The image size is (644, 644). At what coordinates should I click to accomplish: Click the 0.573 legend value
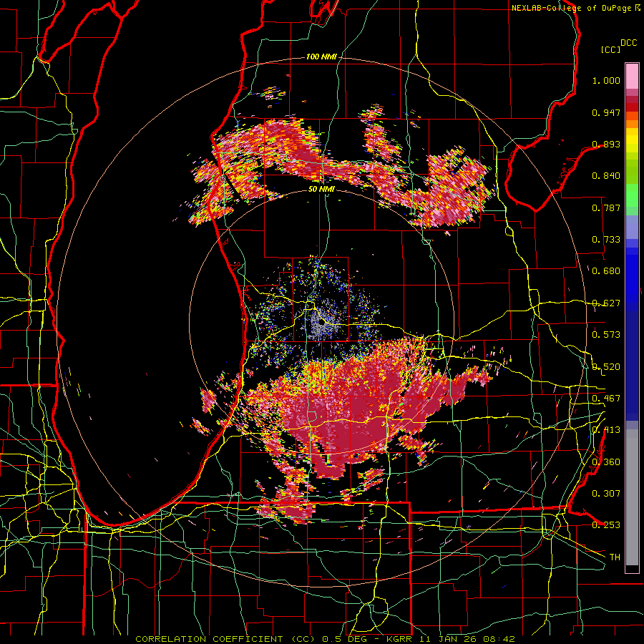pyautogui.click(x=606, y=335)
